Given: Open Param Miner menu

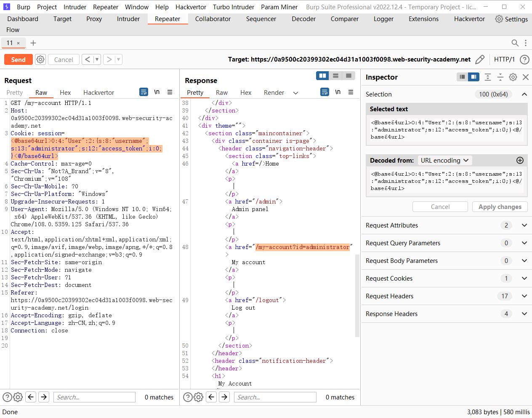Looking at the screenshot, I should (279, 7).
